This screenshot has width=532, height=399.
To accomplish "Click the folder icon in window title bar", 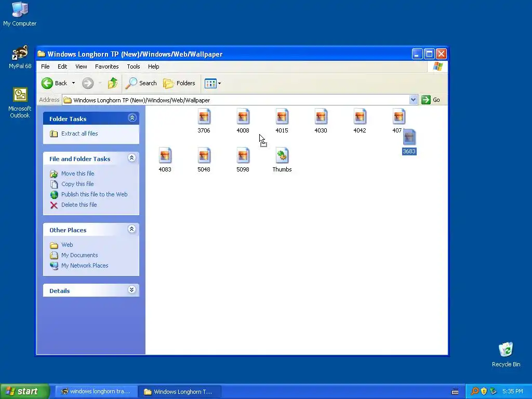I will (x=42, y=54).
